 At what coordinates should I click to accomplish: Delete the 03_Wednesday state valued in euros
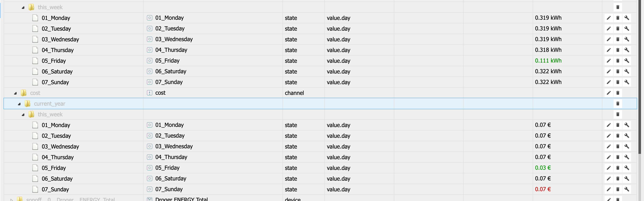click(x=617, y=146)
